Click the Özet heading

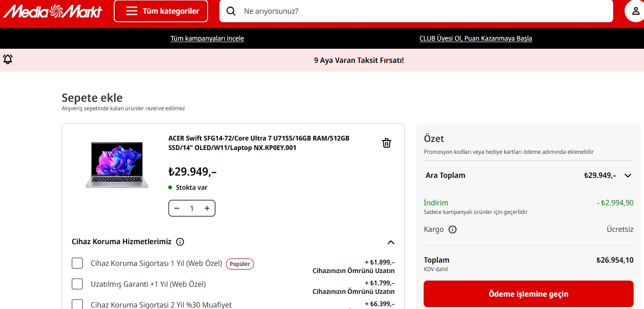tap(434, 139)
